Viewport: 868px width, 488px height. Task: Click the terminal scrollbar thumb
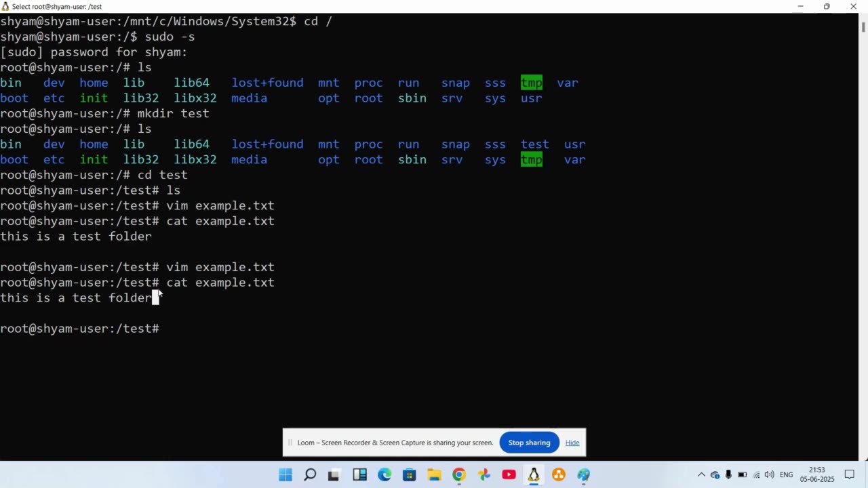click(x=863, y=26)
